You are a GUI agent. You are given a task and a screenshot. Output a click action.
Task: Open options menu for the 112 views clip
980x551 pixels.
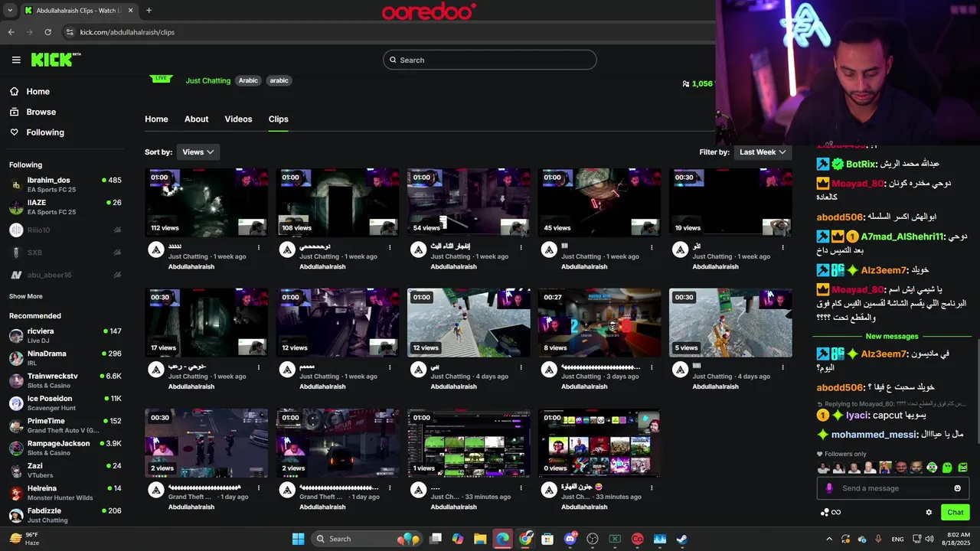pos(259,248)
